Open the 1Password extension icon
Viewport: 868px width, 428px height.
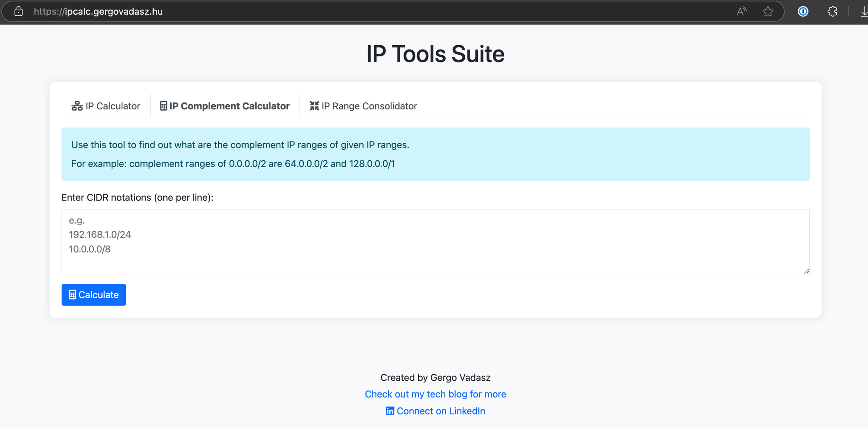click(803, 11)
